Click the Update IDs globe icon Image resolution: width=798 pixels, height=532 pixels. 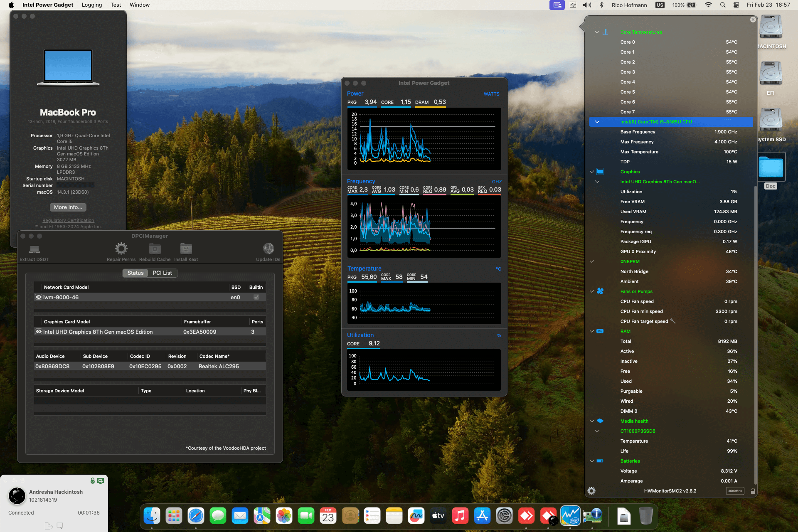coord(268,249)
